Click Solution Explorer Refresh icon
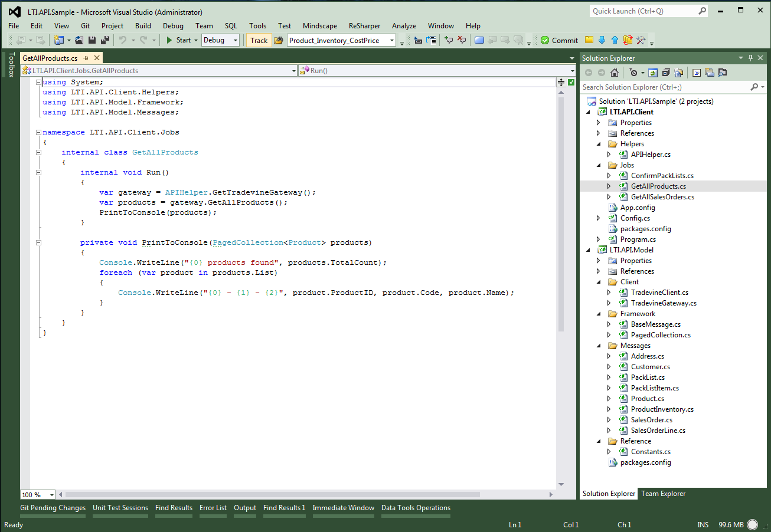 (653, 73)
